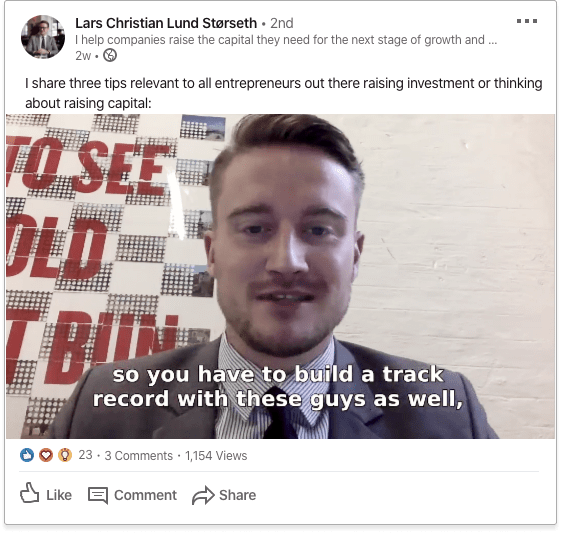561x533 pixels.
Task: Click the globe public visibility icon
Action: [x=110, y=55]
